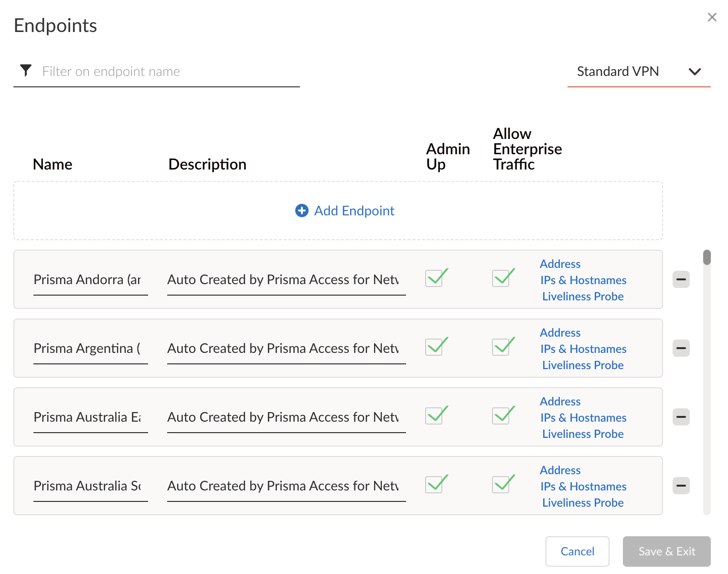
Task: Click the endpoint list scrollbar thumb
Action: coord(707,257)
